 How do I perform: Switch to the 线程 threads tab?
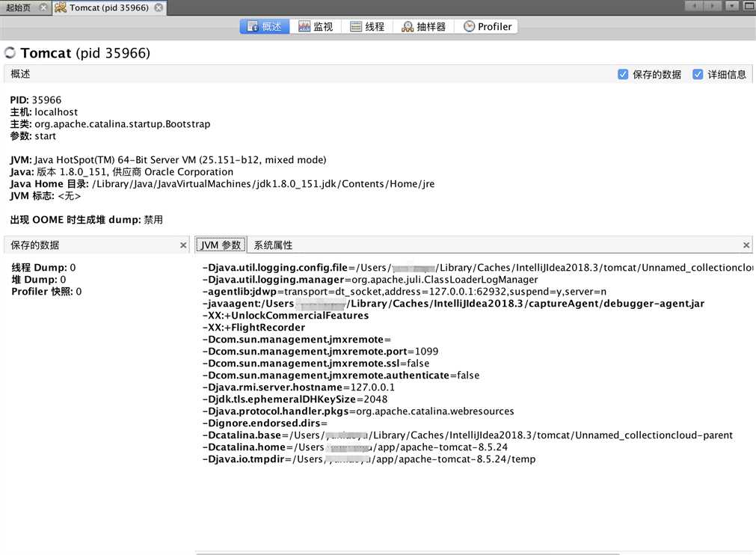pyautogui.click(x=367, y=26)
